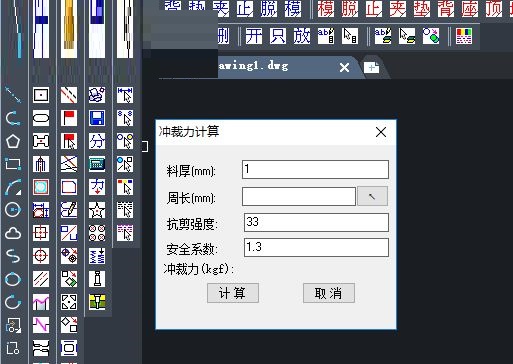
Task: Click the Insert Block icon
Action: point(13,325)
